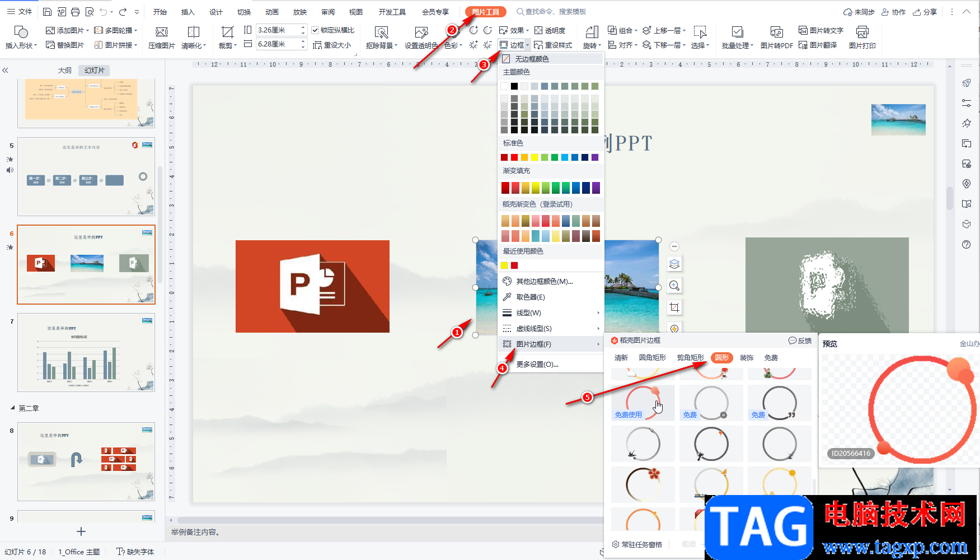The width and height of the screenshot is (980, 560).
Task: Open the 组合 (Group) dropdown
Action: tap(622, 30)
